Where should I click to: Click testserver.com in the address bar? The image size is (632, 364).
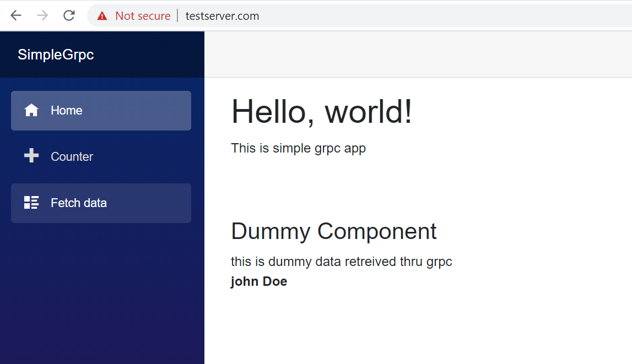[x=222, y=15]
